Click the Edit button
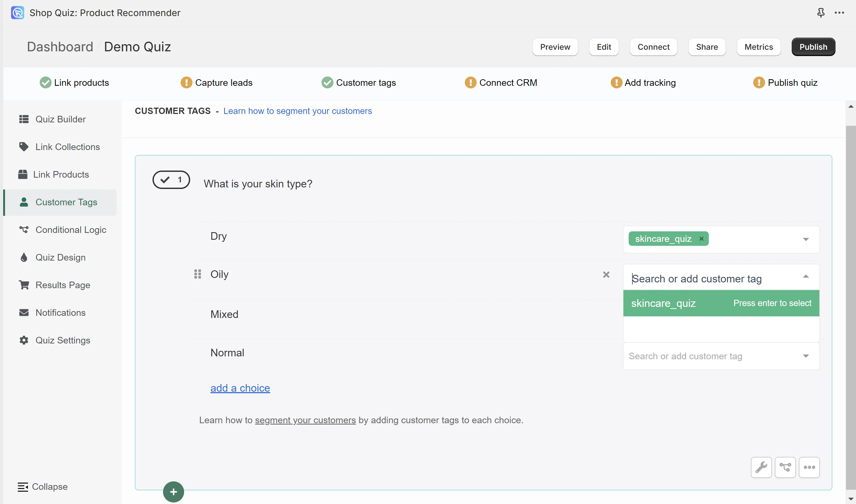856x504 pixels. [x=603, y=47]
